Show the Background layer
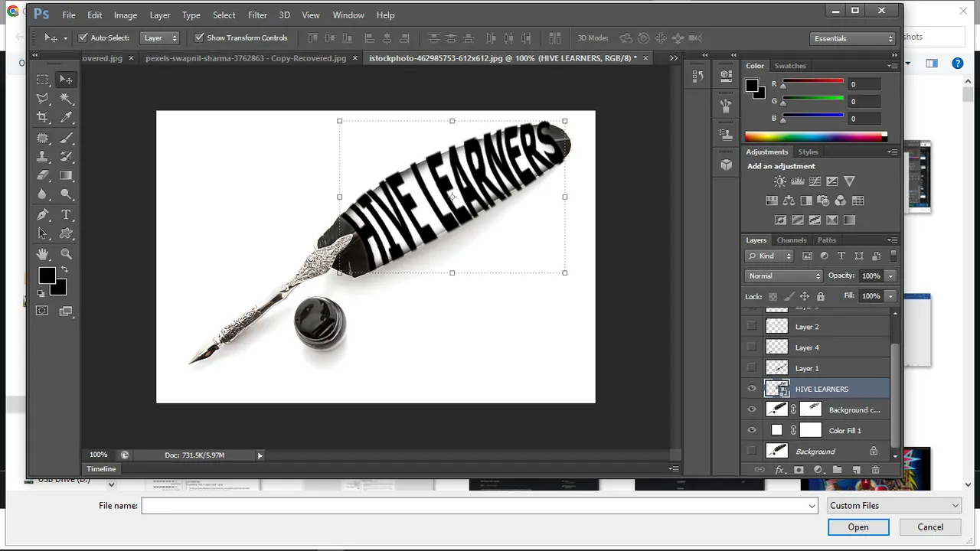 point(752,451)
